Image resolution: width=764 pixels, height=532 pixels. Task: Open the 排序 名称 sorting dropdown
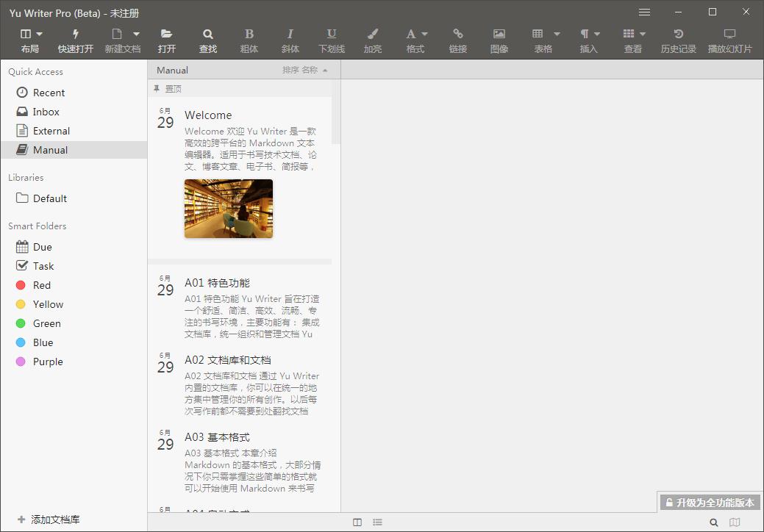(305, 70)
